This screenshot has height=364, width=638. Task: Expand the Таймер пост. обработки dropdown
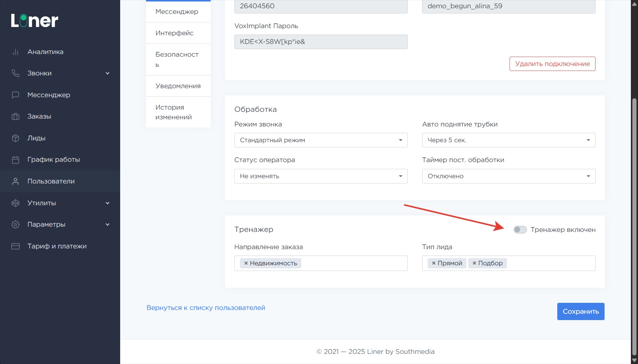(508, 176)
